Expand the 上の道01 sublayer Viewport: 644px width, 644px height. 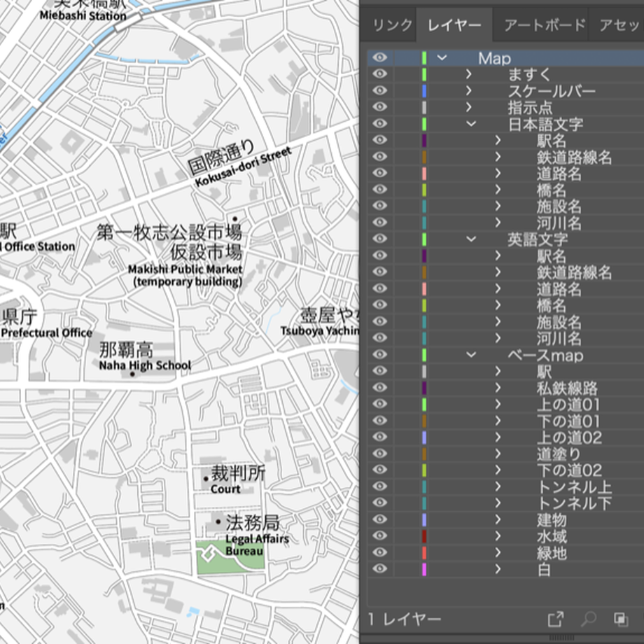coord(498,404)
